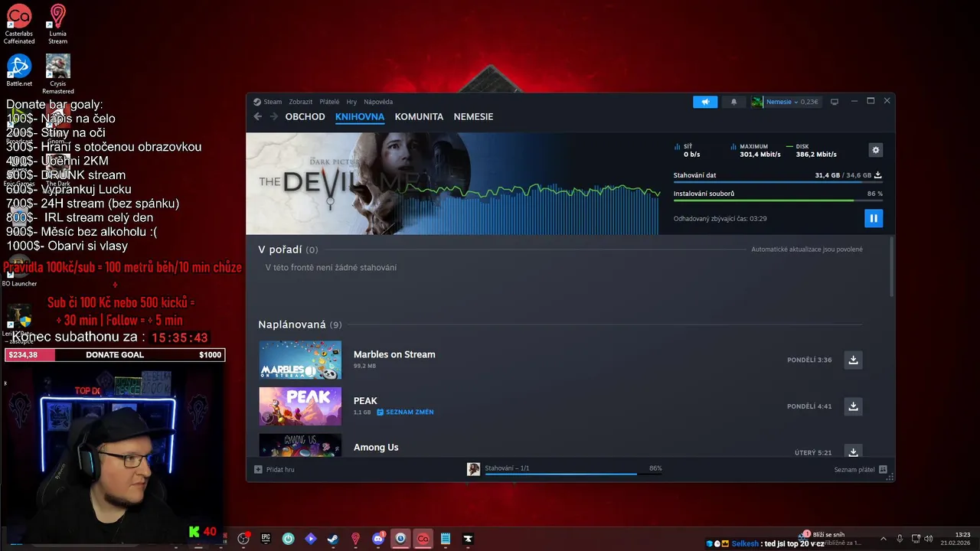Viewport: 980px width, 551px height.
Task: Click the downloaded size 31,4 GB icon
Action: pyautogui.click(x=878, y=175)
